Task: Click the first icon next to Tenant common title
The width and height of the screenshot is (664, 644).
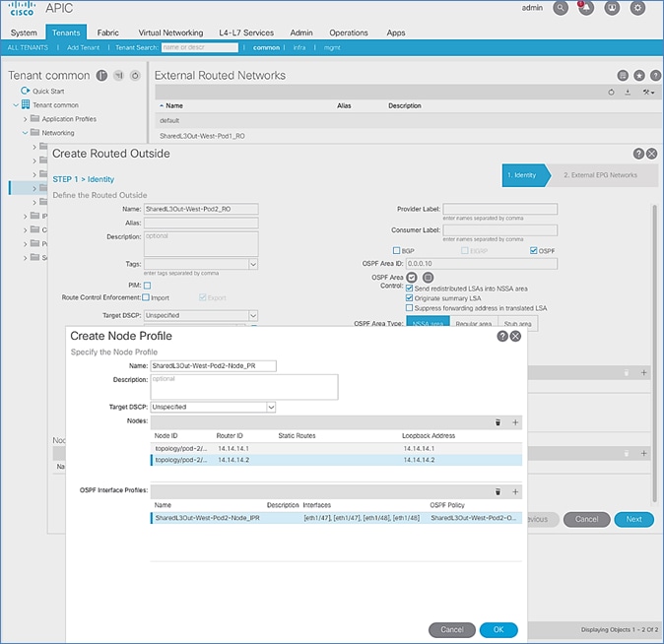Action: (x=101, y=76)
